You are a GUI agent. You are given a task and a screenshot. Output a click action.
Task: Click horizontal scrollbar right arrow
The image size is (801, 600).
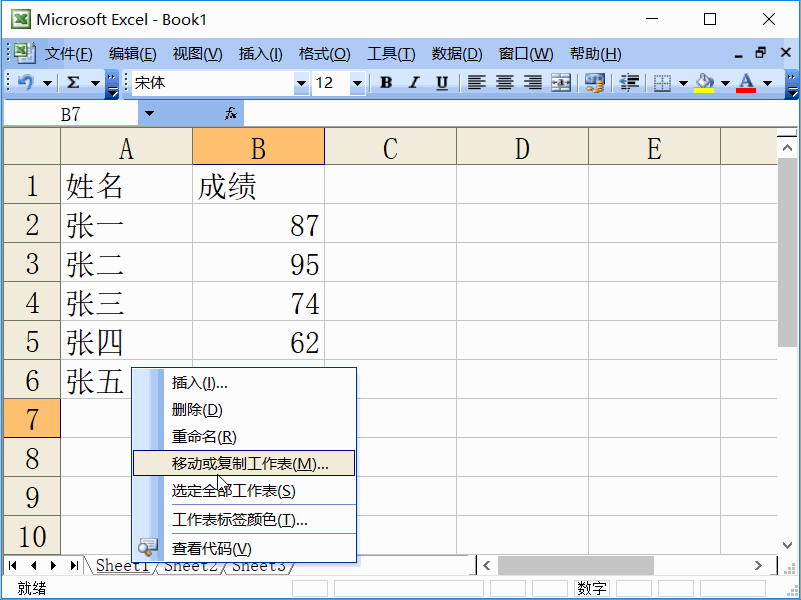point(758,565)
